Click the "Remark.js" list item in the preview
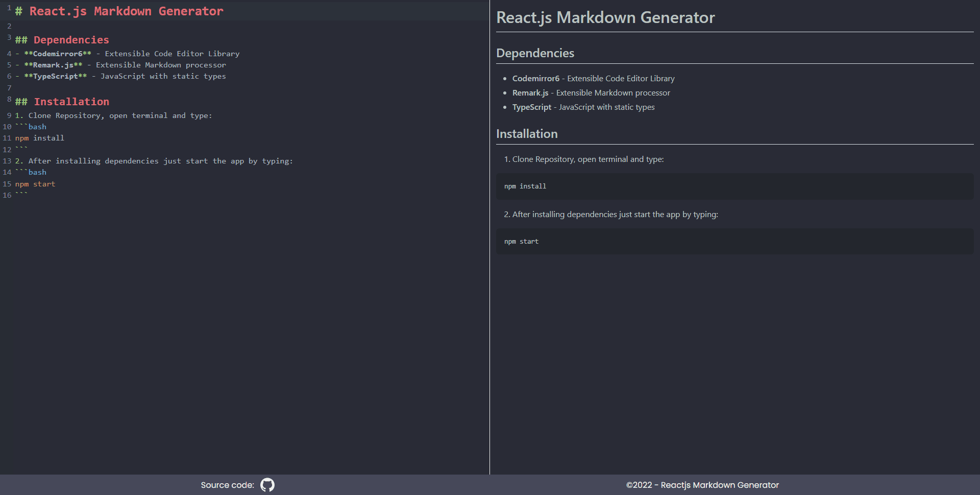980x495 pixels. coord(530,92)
